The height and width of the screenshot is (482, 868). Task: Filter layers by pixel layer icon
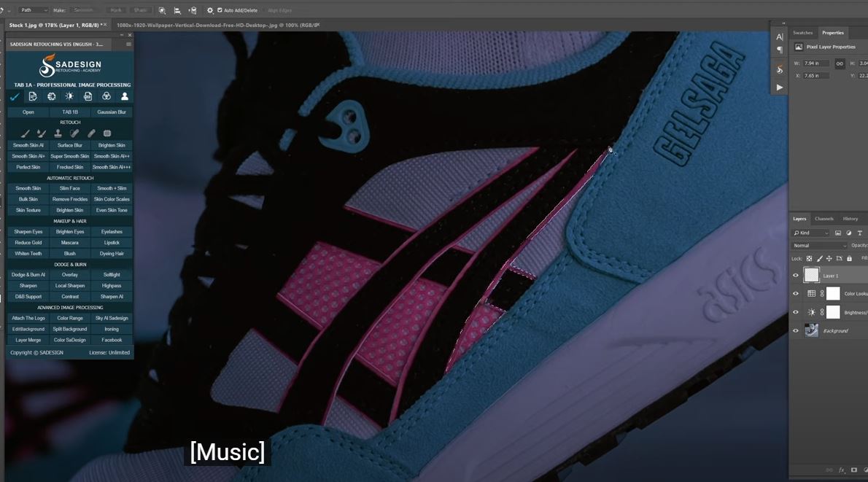click(x=838, y=233)
